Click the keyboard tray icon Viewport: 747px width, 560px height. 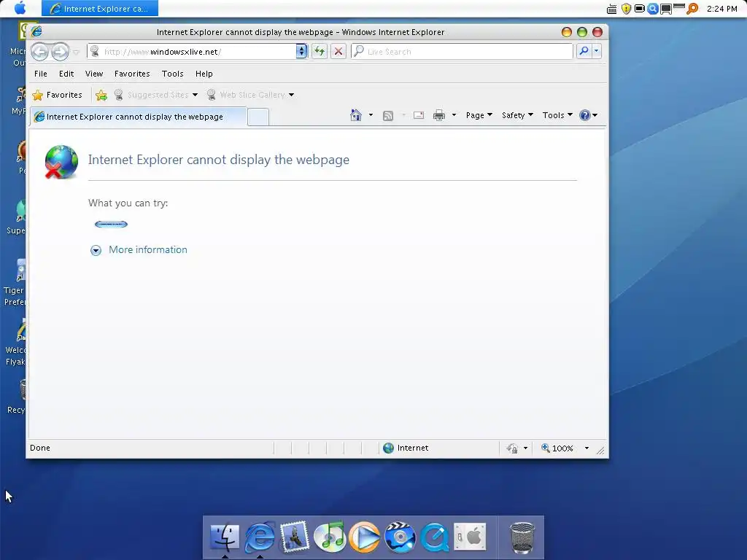click(x=612, y=9)
